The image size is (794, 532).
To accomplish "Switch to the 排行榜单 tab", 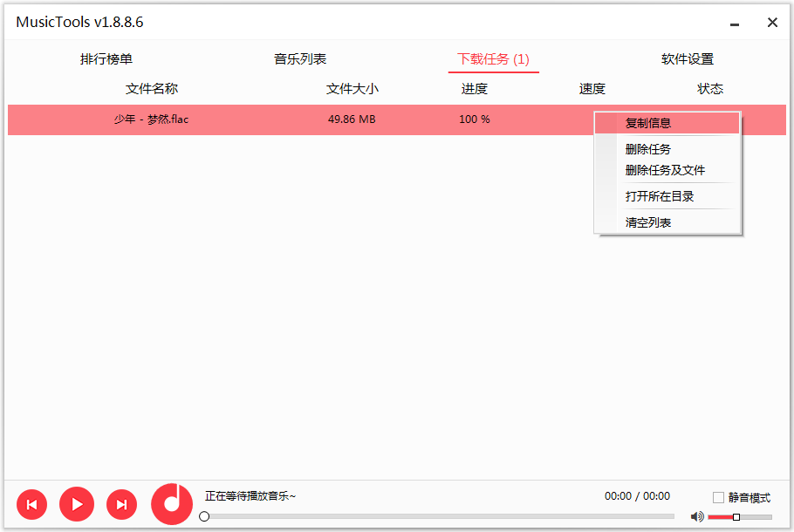I will tap(106, 59).
